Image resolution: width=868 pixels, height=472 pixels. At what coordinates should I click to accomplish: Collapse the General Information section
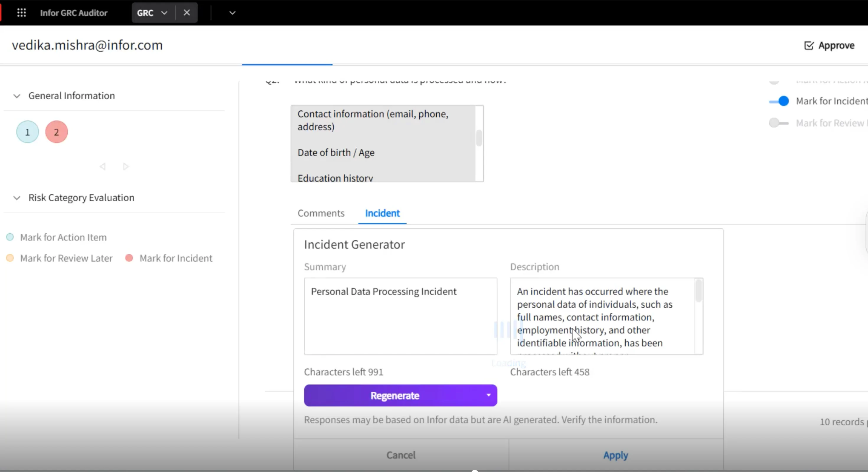17,96
